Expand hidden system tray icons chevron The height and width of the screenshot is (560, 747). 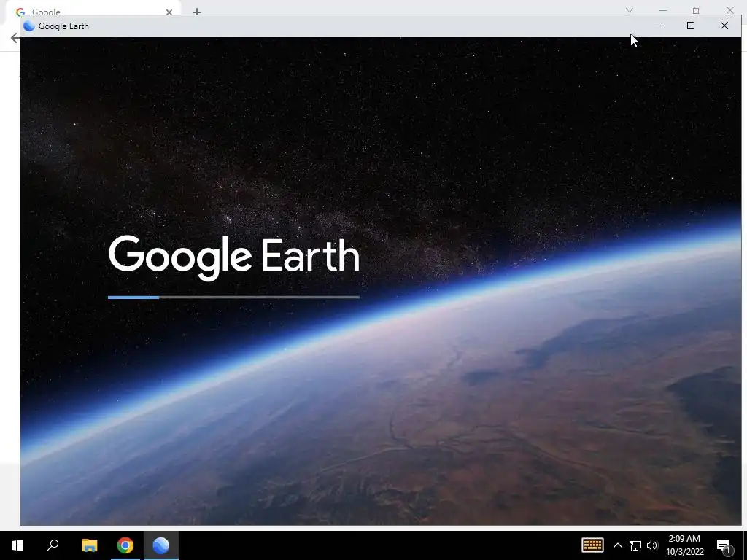click(x=617, y=545)
